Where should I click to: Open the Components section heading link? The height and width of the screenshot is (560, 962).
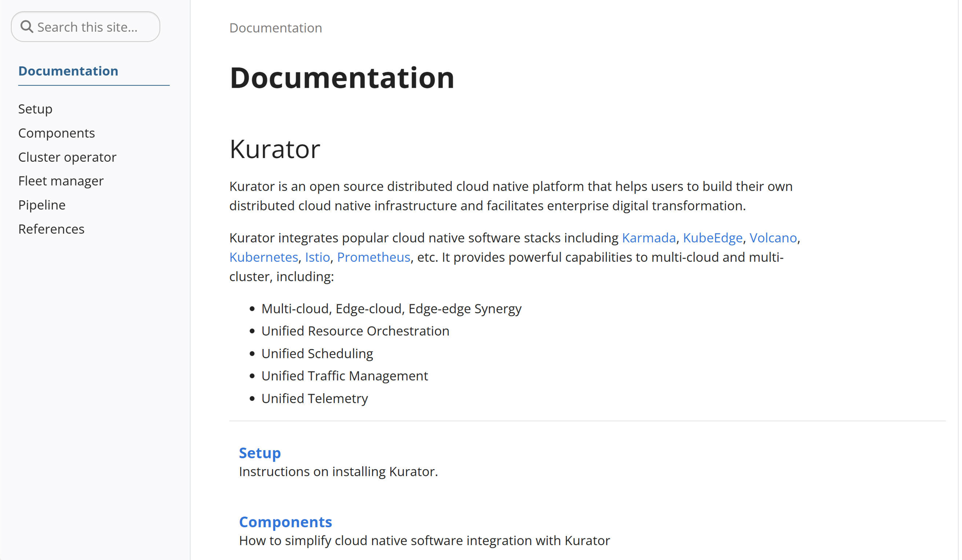285,522
